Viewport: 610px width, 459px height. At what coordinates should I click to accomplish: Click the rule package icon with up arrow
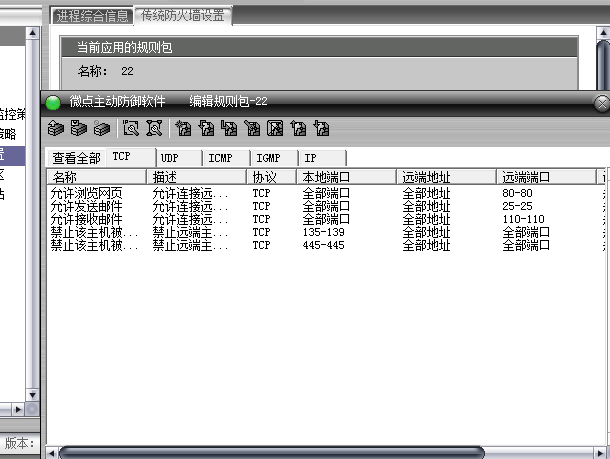click(56, 128)
